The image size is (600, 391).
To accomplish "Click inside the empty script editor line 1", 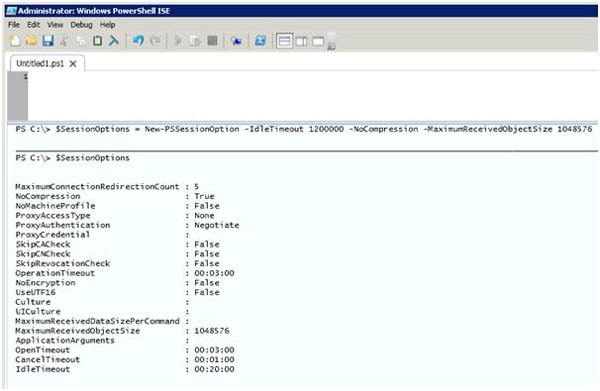I will coord(312,77).
